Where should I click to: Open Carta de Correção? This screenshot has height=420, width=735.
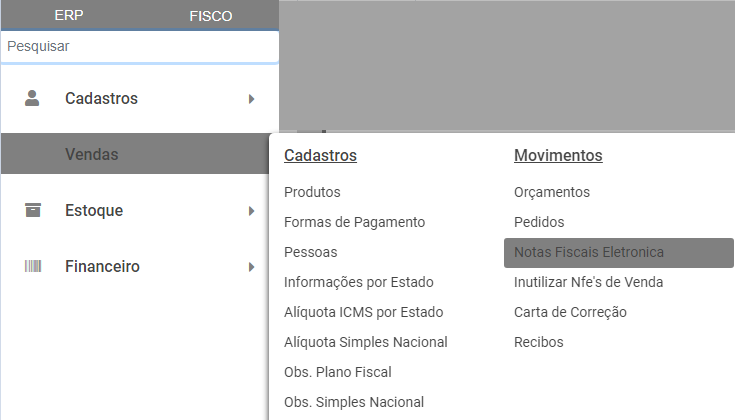(x=570, y=312)
